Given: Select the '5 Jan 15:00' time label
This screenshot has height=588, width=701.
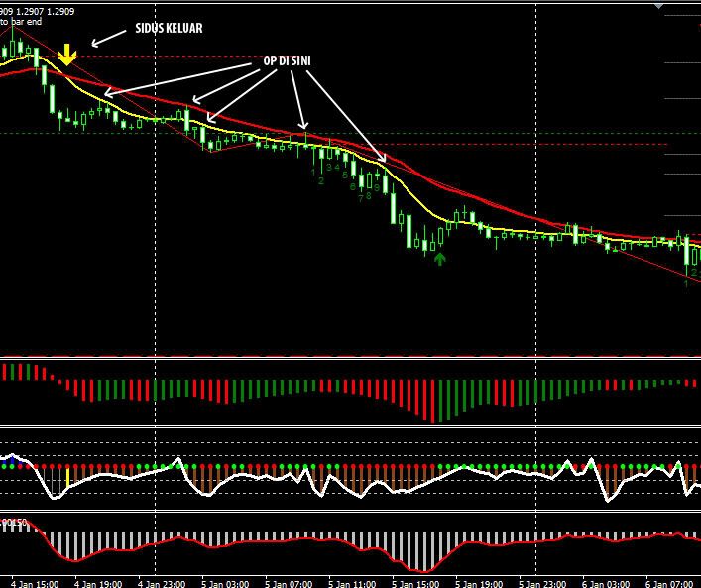Looking at the screenshot, I should coord(415,583).
